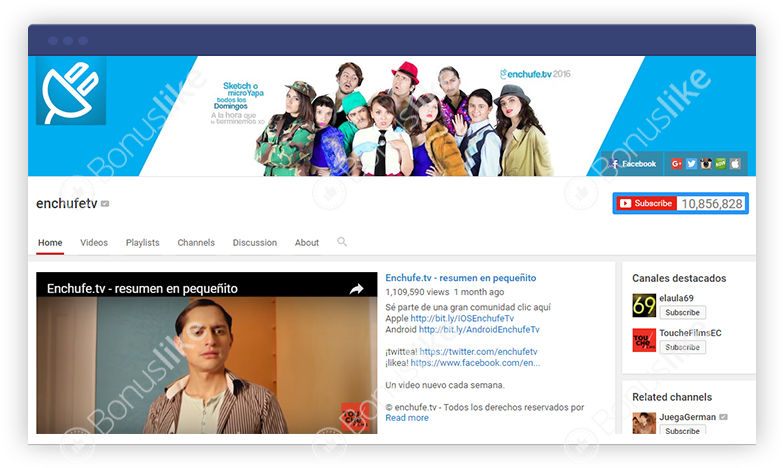
Task: Click the green icon in banner social links
Action: [720, 163]
